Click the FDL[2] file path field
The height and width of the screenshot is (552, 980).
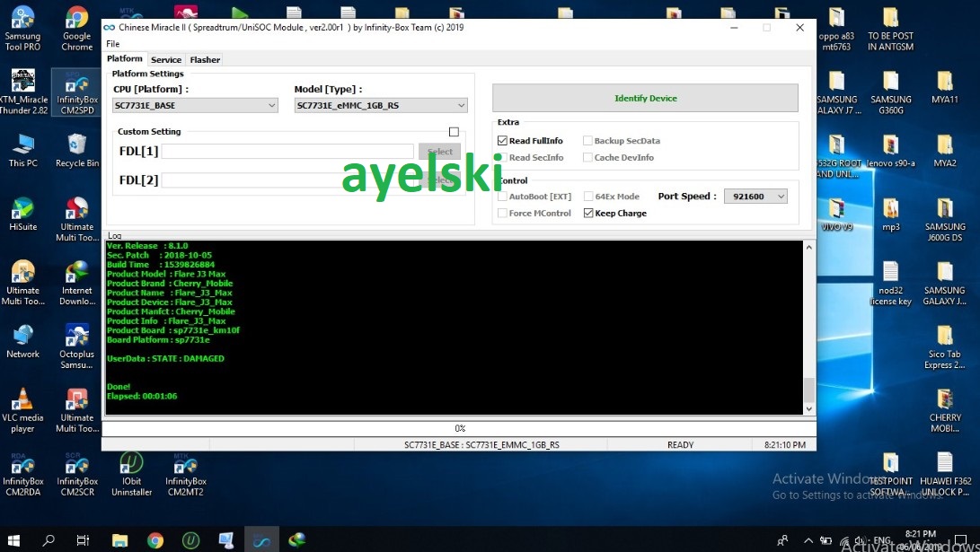287,180
